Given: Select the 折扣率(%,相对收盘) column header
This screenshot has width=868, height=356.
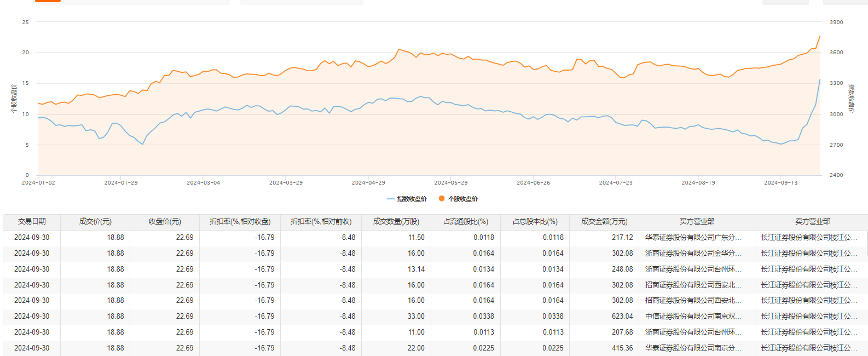Looking at the screenshot, I should click(x=240, y=221).
